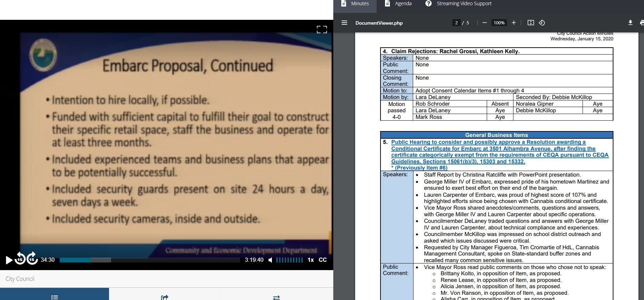Toggle closed captions CC
This screenshot has width=644, height=300.
click(x=323, y=260)
